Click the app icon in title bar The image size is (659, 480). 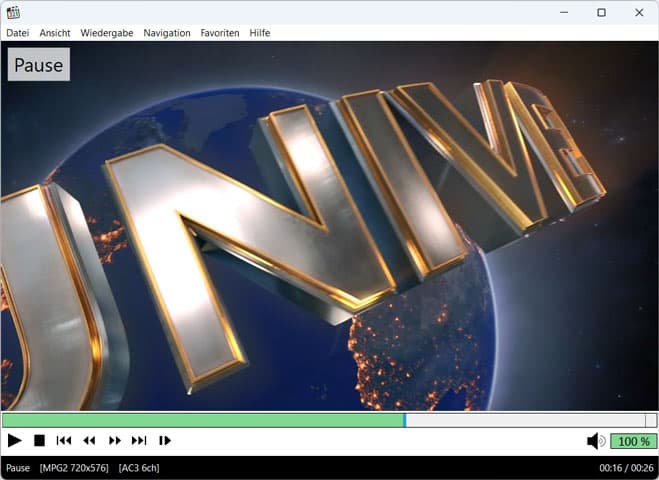coord(13,12)
